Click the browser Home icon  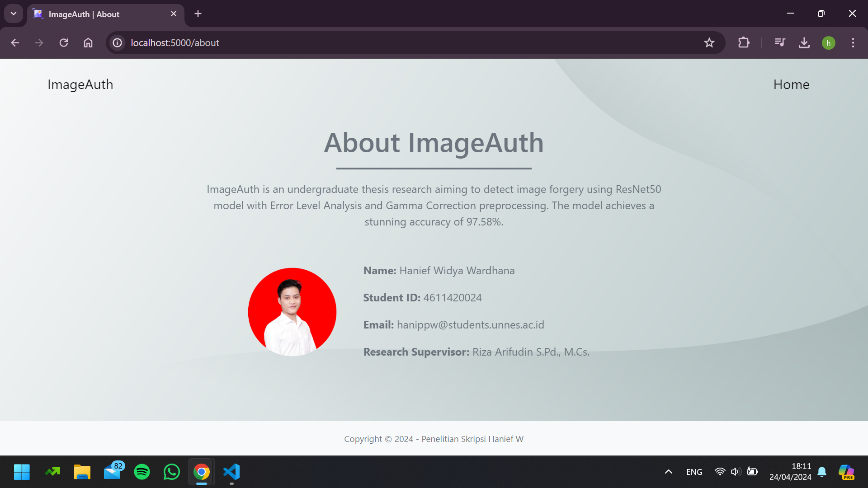click(x=88, y=42)
